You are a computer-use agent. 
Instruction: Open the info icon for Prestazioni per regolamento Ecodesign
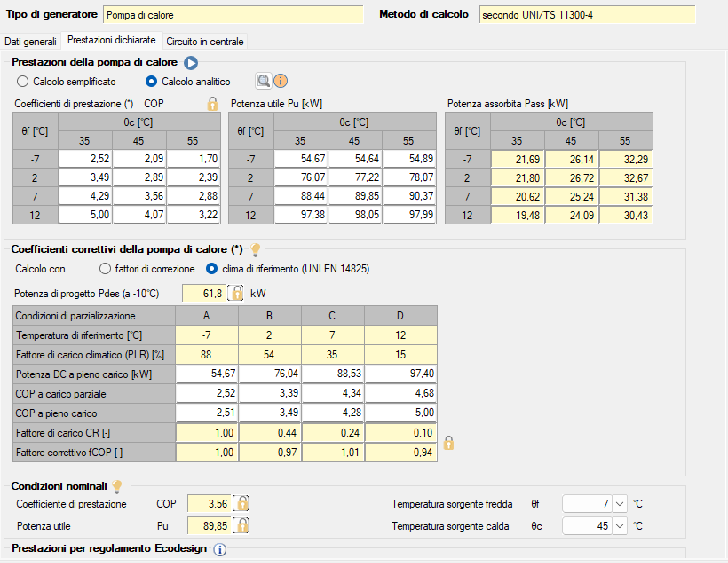pyautogui.click(x=220, y=550)
